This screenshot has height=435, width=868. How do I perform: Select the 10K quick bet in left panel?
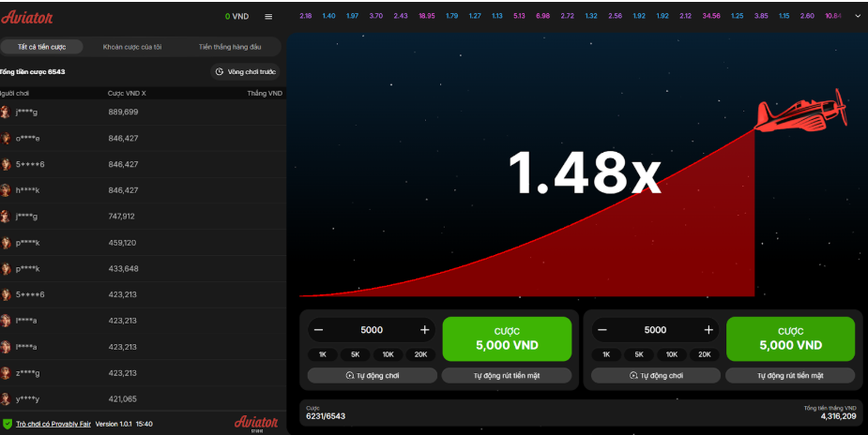point(388,355)
